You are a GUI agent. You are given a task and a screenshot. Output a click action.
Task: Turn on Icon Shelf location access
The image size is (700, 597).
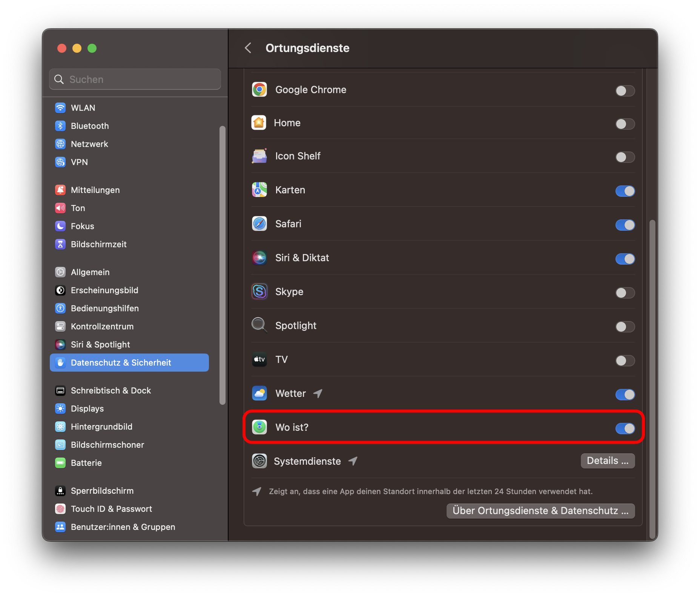[625, 157]
